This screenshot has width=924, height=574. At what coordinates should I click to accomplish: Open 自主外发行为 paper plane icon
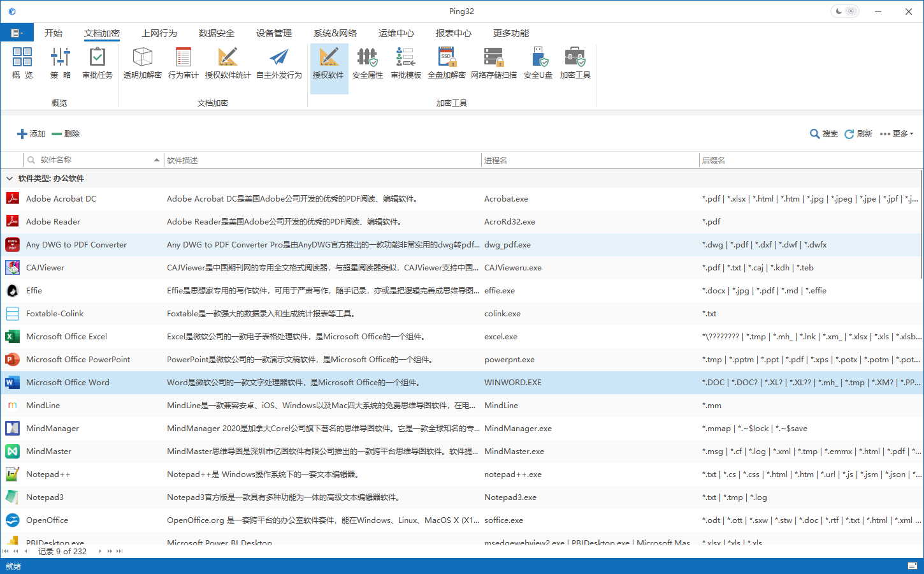tap(279, 63)
